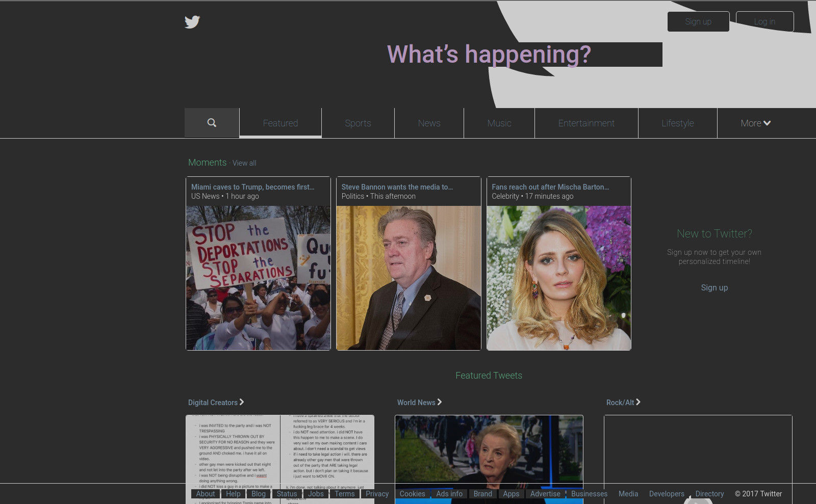Check the Status footer link
The width and height of the screenshot is (816, 504).
(x=287, y=494)
